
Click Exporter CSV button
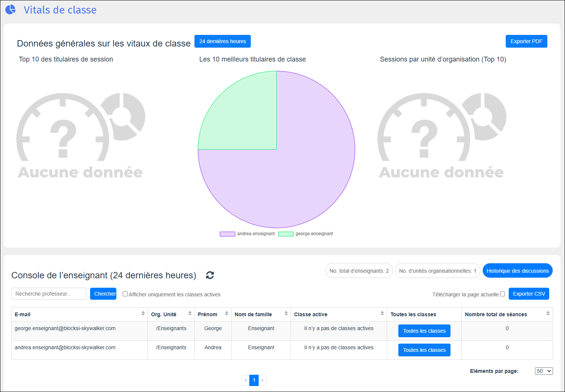click(x=529, y=294)
